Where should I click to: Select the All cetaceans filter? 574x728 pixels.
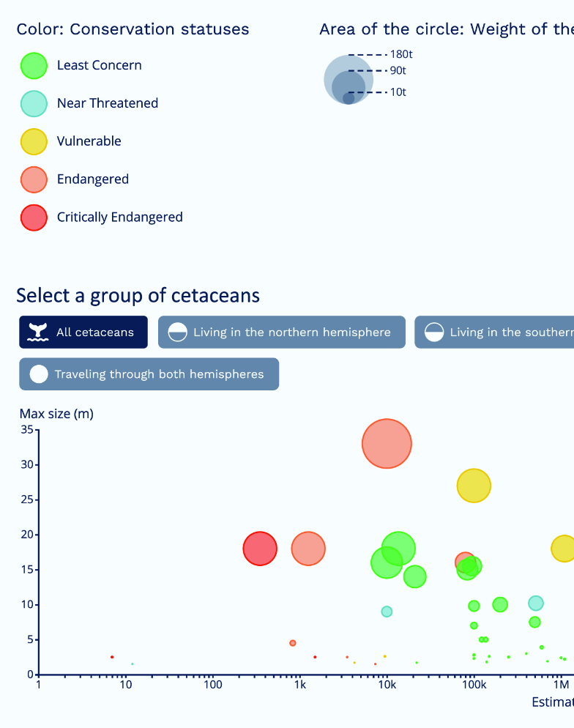coord(83,332)
